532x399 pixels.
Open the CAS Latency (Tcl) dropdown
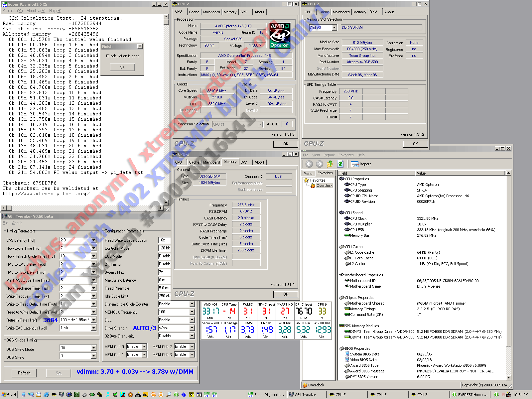94,240
